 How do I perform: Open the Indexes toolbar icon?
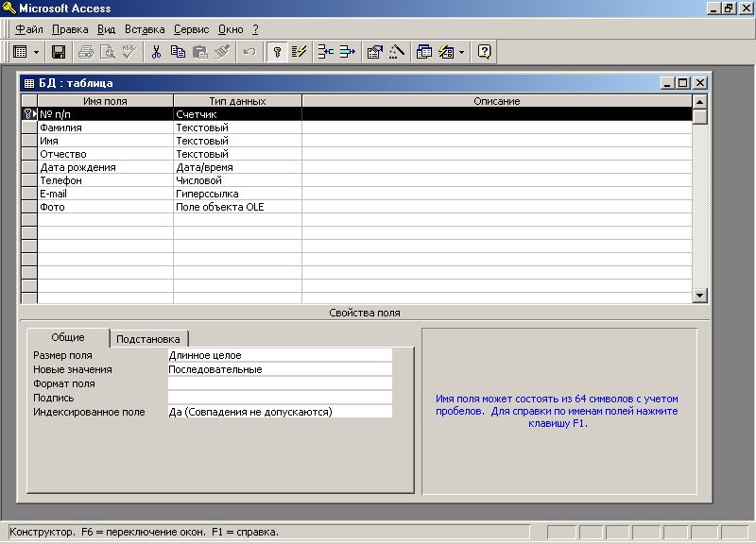[299, 52]
